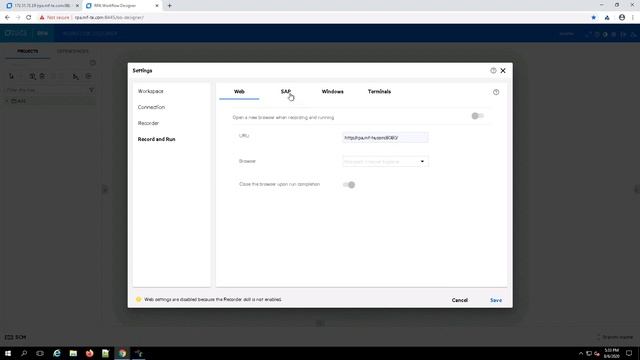Screen dimensions: 640x360
Task: Select Record and Run section
Action: [156, 139]
